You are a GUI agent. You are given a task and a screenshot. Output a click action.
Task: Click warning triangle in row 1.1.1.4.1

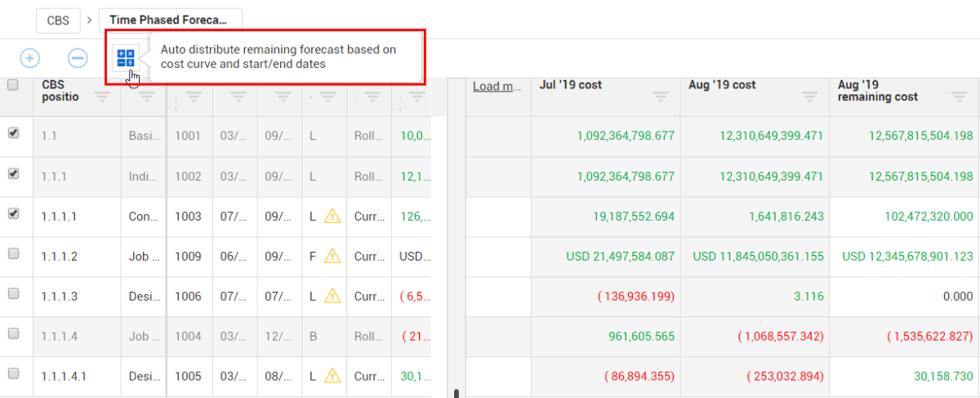332,376
